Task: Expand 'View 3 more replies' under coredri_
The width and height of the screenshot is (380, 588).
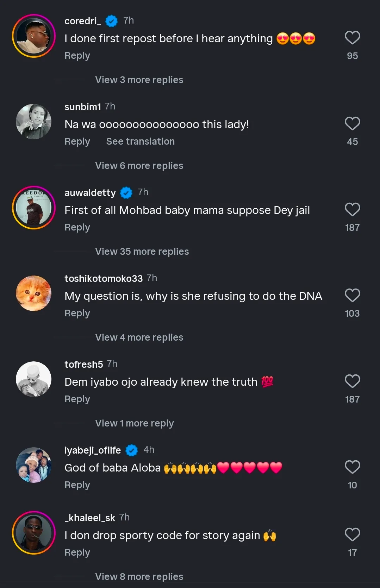Action: (139, 80)
